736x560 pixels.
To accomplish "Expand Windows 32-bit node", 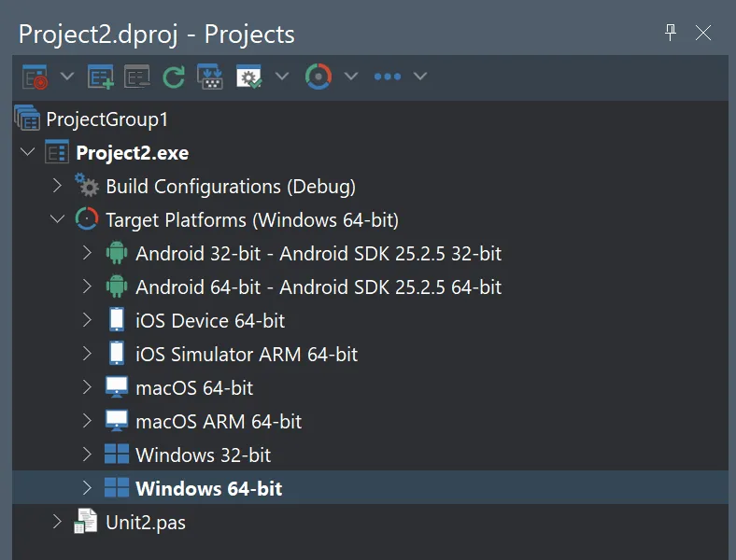I will tap(87, 455).
